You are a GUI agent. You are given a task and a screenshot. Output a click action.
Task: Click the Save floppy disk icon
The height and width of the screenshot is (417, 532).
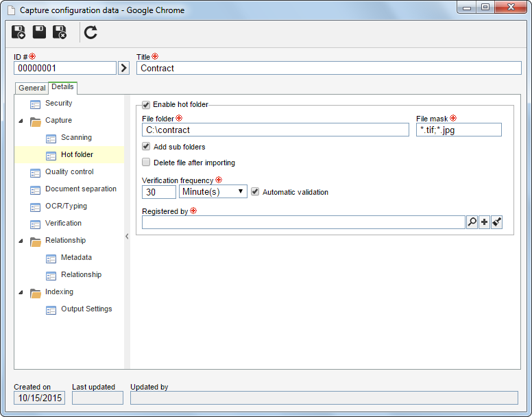(39, 32)
